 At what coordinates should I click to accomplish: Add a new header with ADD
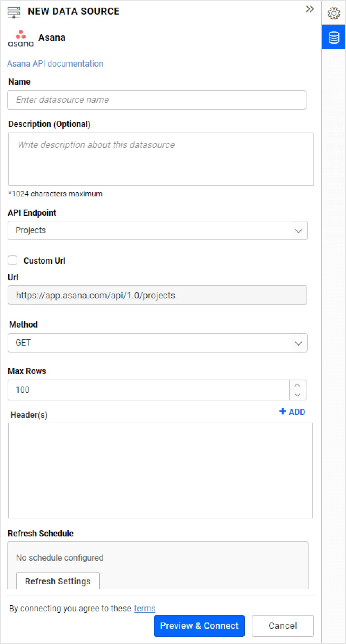(x=292, y=412)
